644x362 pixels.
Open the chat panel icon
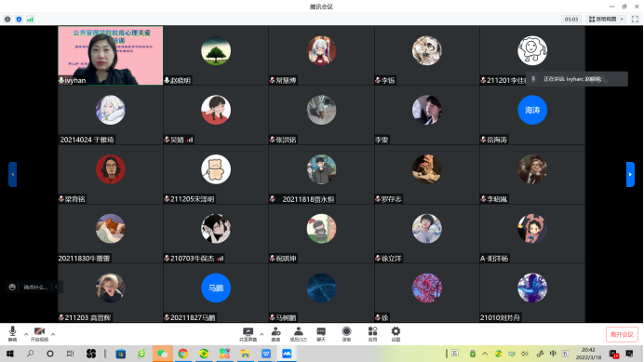coord(321,334)
